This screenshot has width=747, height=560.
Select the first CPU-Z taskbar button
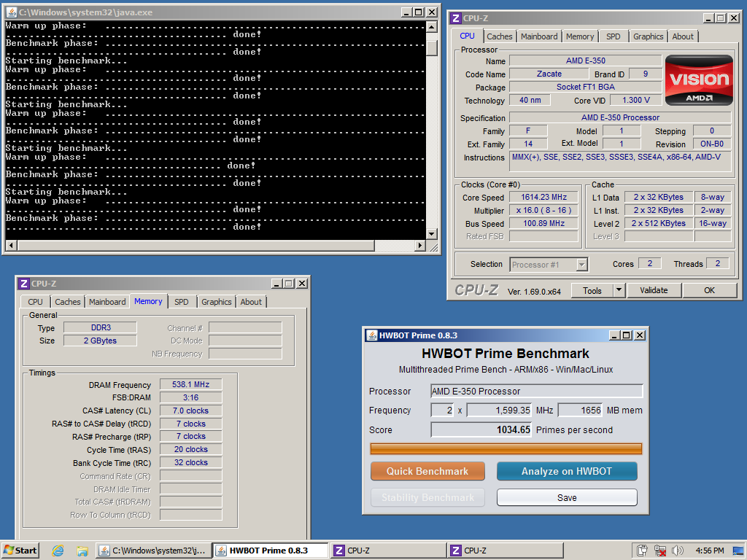[x=388, y=551]
